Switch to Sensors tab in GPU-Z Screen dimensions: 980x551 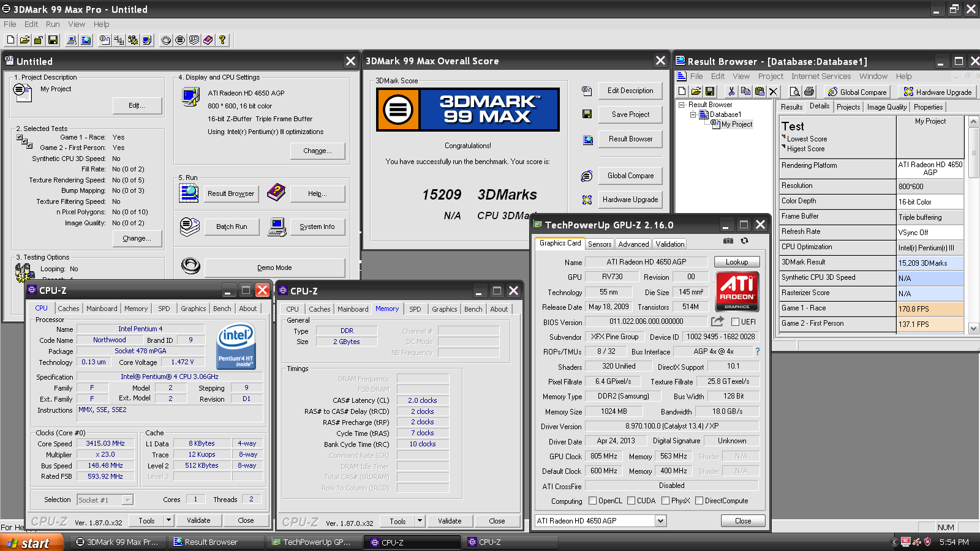click(600, 244)
